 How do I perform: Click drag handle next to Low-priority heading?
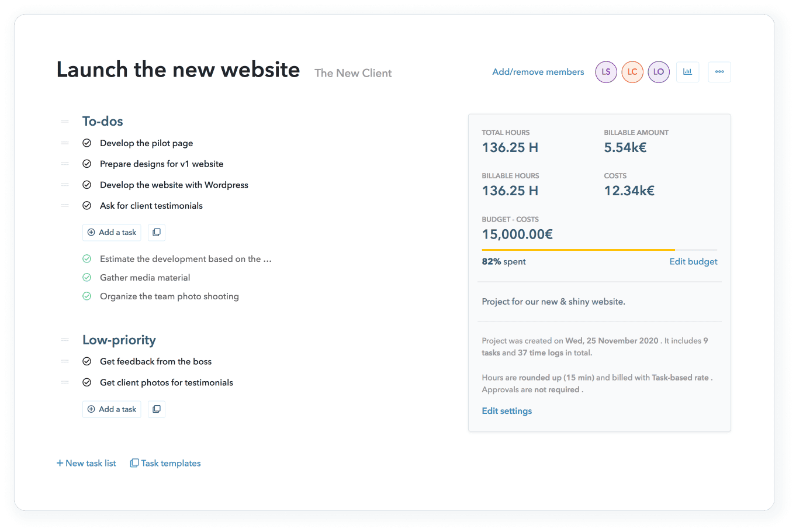(65, 340)
